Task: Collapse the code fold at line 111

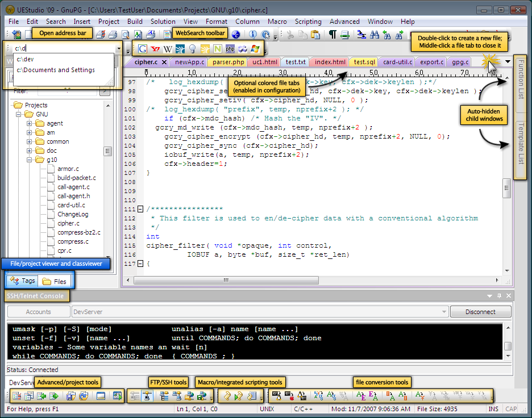Action: click(x=140, y=209)
